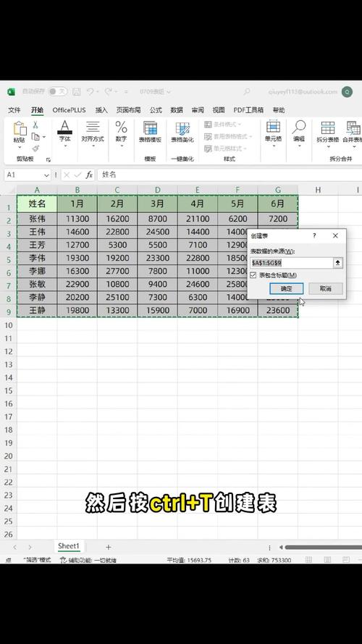Select the Sheet1 tab

click(69, 546)
